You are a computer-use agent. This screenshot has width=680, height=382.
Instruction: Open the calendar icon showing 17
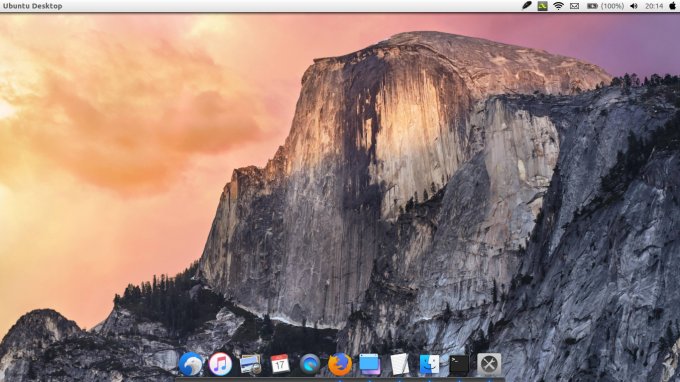(280, 364)
